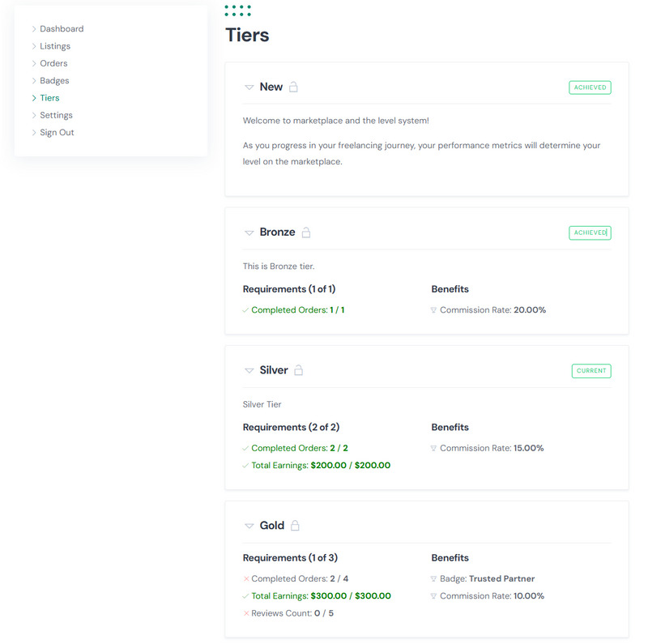This screenshot has width=648, height=644.
Task: Click the lock icon beside Gold tier
Action: [295, 526]
